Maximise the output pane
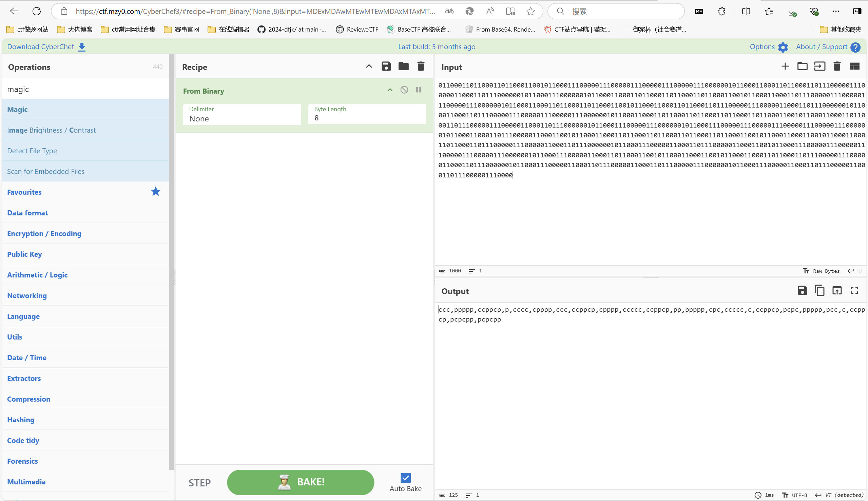 pyautogui.click(x=854, y=291)
